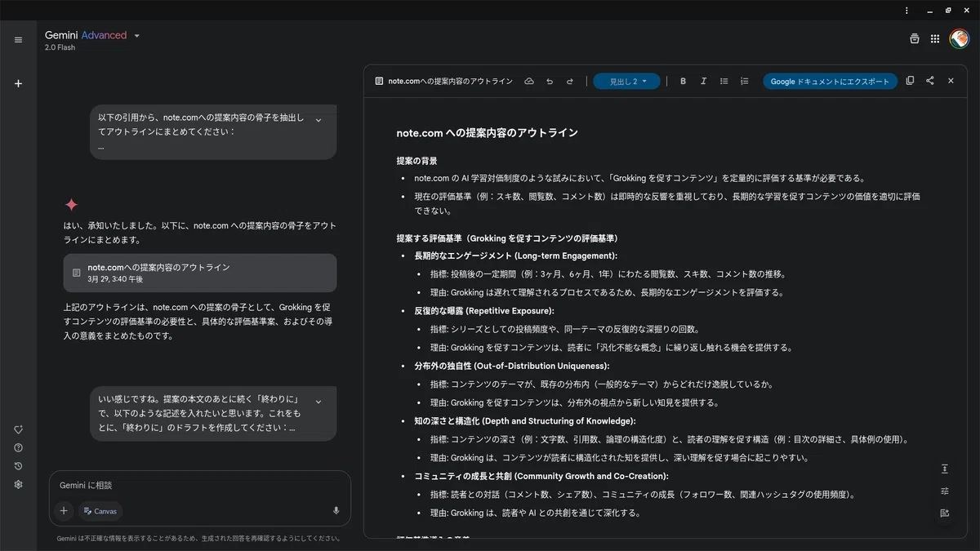Image resolution: width=980 pixels, height=551 pixels.
Task: Undo the last canvas edit
Action: (550, 81)
